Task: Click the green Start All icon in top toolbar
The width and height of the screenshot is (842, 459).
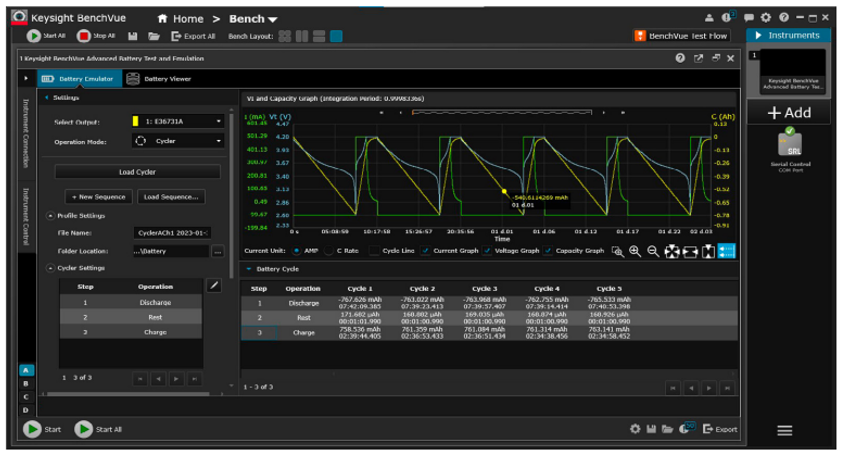Action: pos(33,36)
